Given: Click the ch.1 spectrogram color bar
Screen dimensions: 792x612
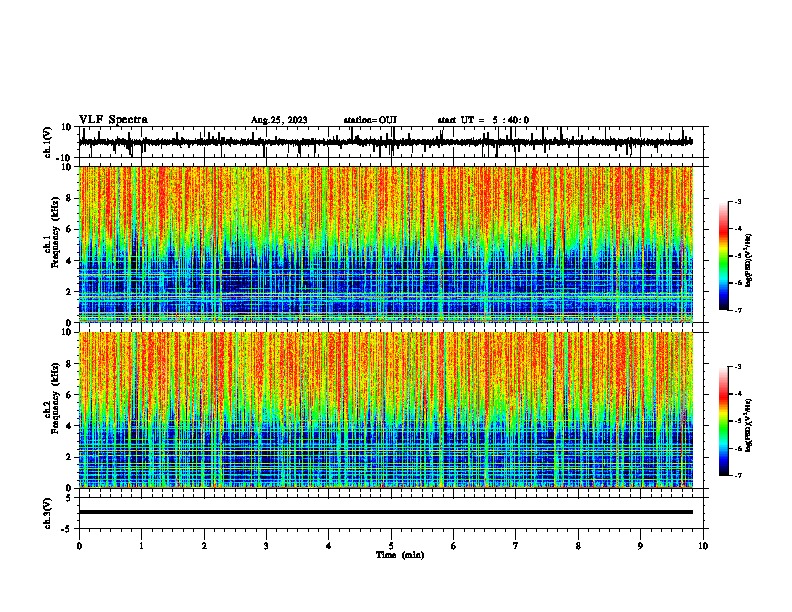Looking at the screenshot, I should 724,256.
